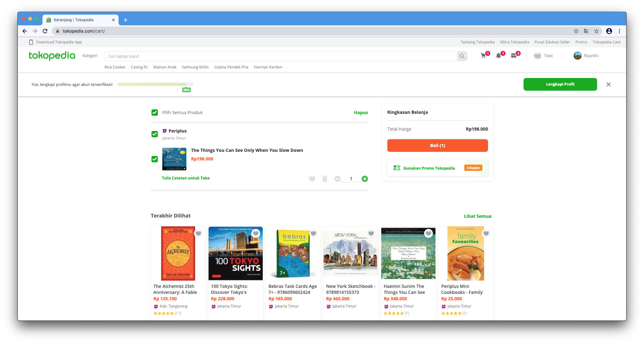
Task: Open Gunakan Promo Tokopedia
Action: click(438, 168)
